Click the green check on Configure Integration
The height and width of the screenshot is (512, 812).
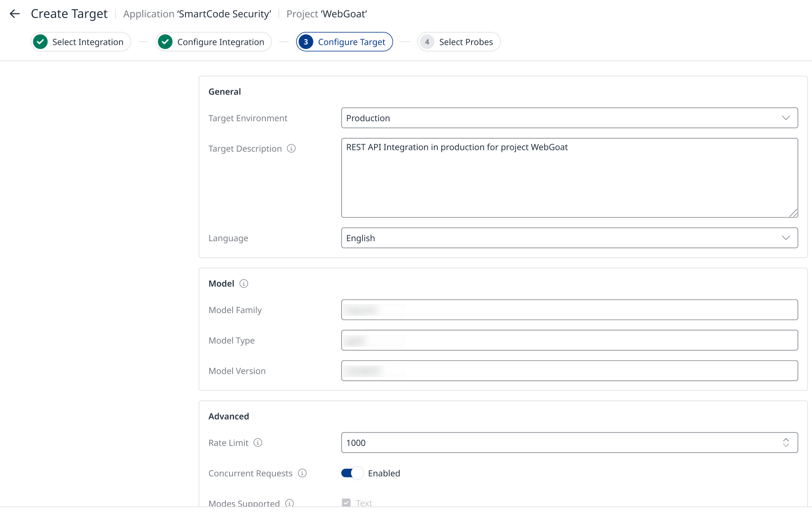point(165,42)
